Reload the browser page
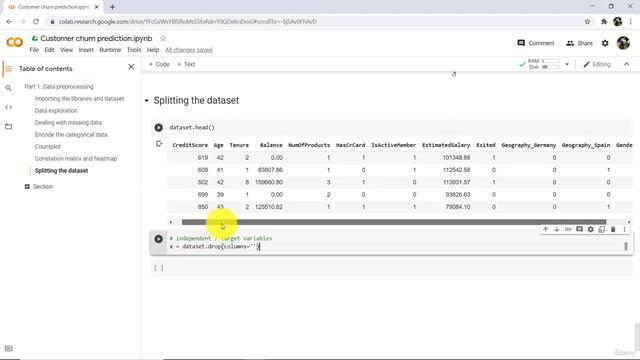The image size is (640, 360). 36,22
